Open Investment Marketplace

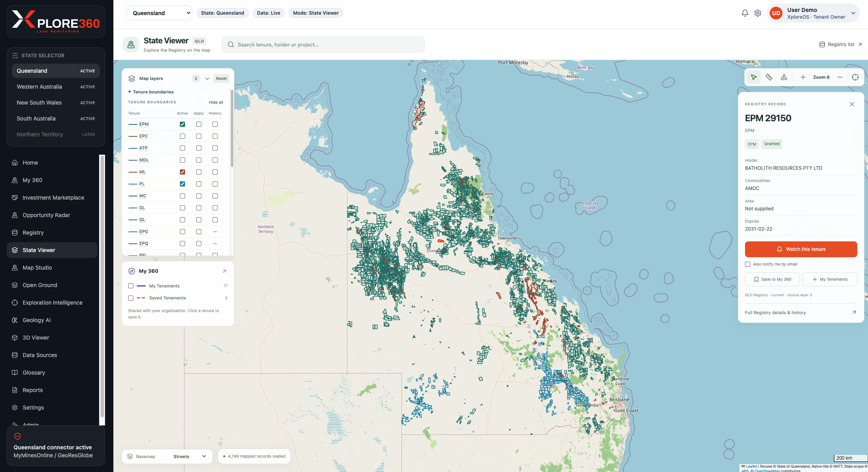pyautogui.click(x=52, y=198)
